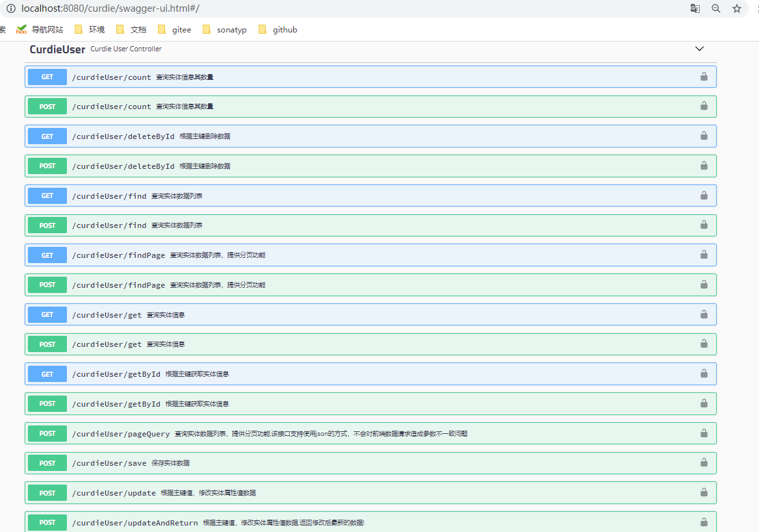Click the lock icon on /curdieUser/updateAndReturn
Screen dimensions: 759x532
(x=704, y=522)
